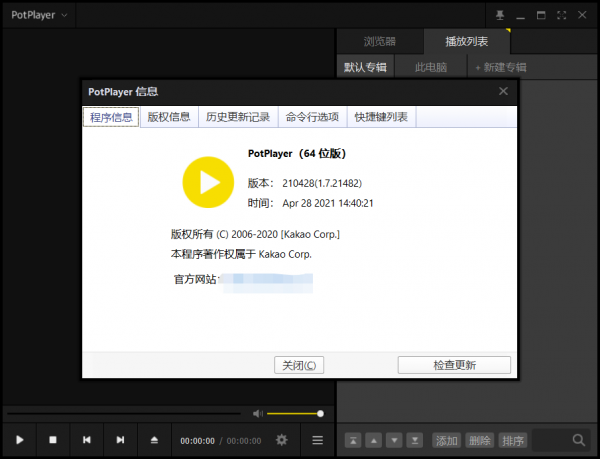Close the PotPlayer main window

pyautogui.click(x=582, y=15)
